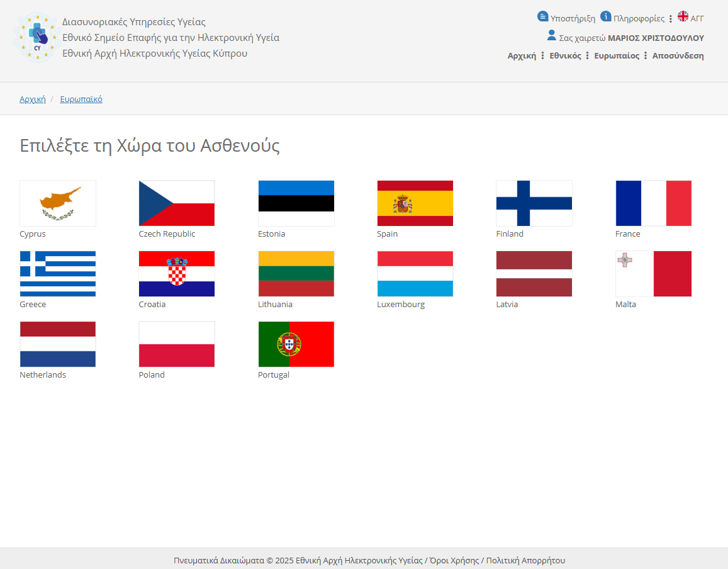Click the Αρχική breadcrumb link

(x=33, y=99)
